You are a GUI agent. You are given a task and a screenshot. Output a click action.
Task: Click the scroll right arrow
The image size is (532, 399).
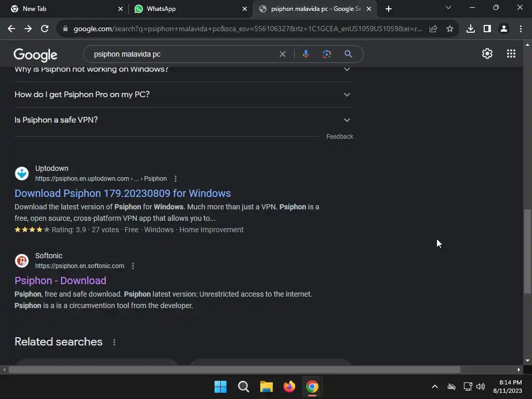pos(519,369)
